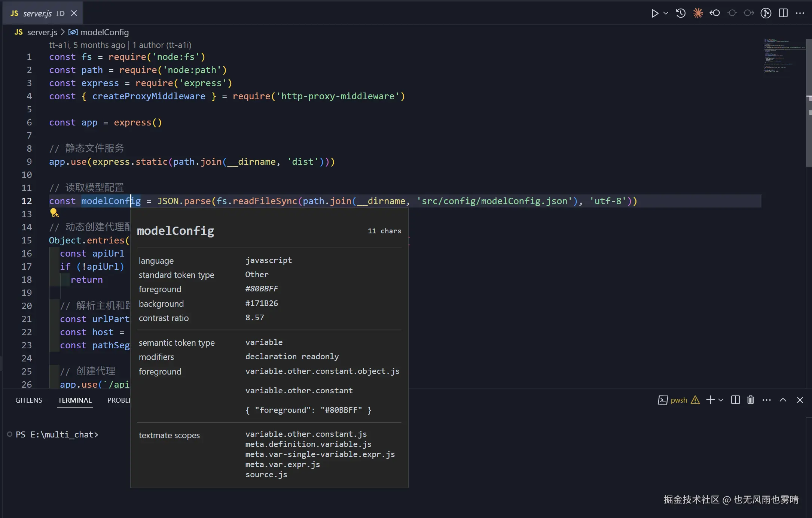
Task: Select the TERMINAL panel tab
Action: pos(74,400)
